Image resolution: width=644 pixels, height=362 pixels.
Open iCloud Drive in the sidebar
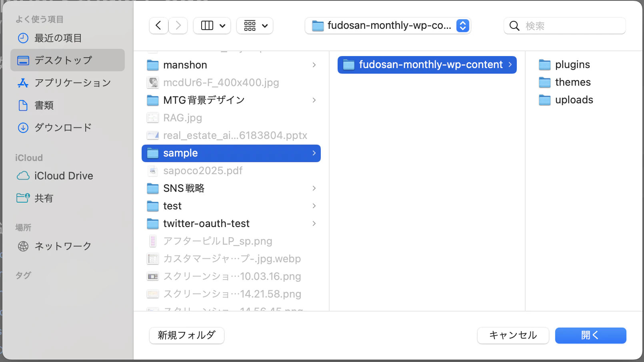68,176
